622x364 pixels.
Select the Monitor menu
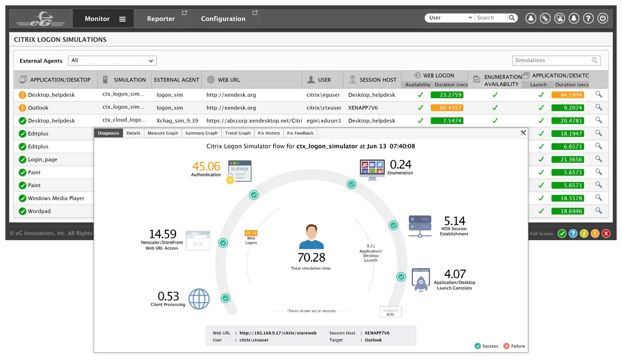pyautogui.click(x=97, y=19)
